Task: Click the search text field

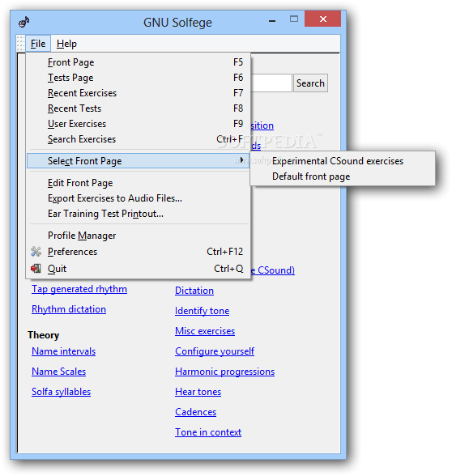Action: (271, 83)
